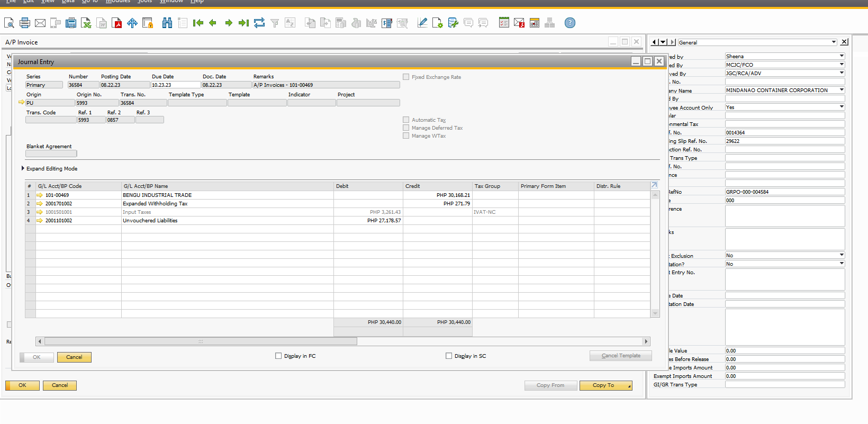Toggle the Automatic Tax checkbox

[406, 120]
